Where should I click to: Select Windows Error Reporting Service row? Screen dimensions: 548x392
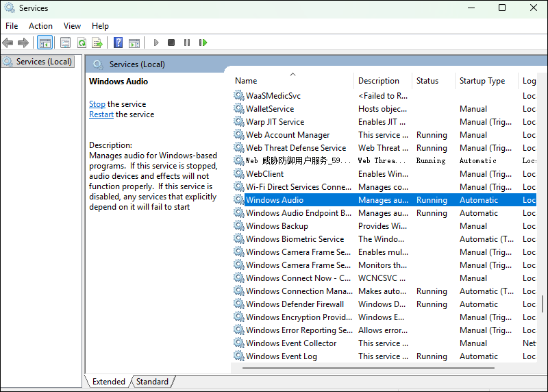384,330
